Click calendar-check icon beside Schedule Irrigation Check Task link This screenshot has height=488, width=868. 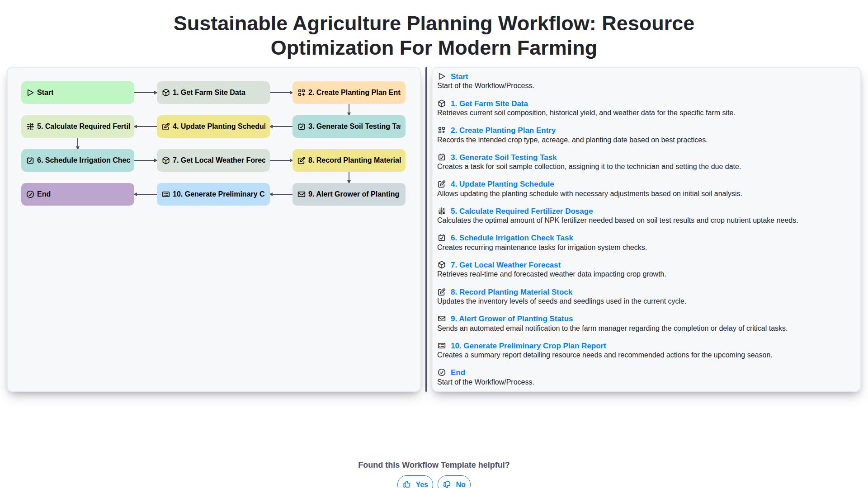click(x=442, y=238)
